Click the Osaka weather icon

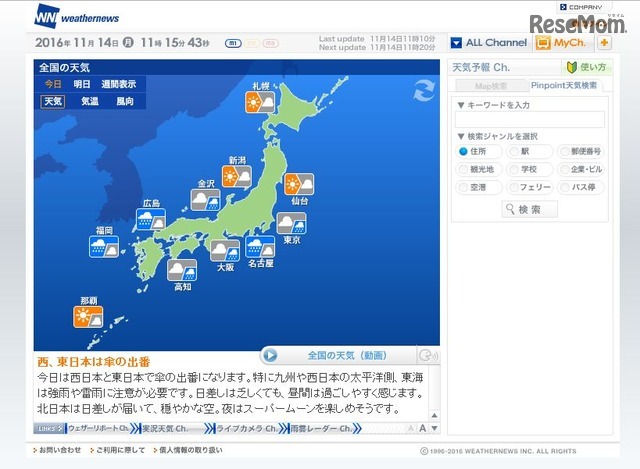pos(225,251)
